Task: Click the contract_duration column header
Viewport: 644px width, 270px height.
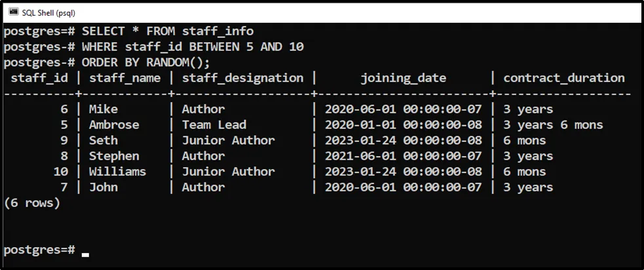Action: coord(563,78)
